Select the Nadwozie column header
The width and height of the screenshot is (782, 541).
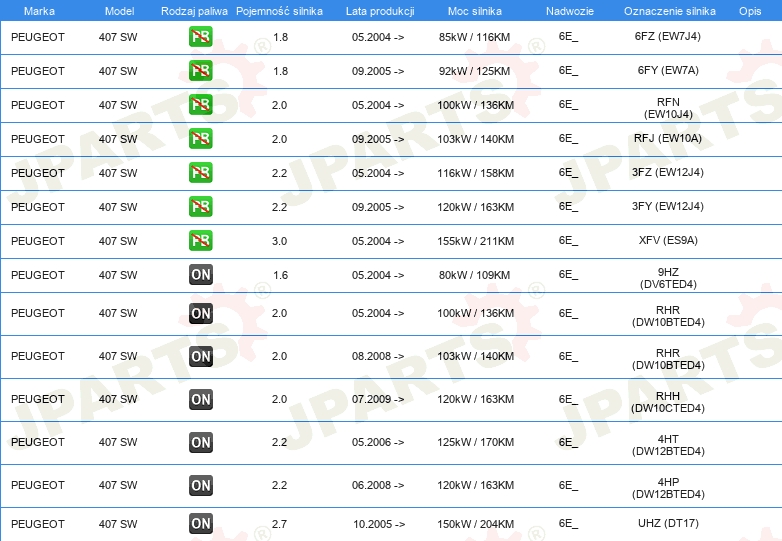pos(570,11)
